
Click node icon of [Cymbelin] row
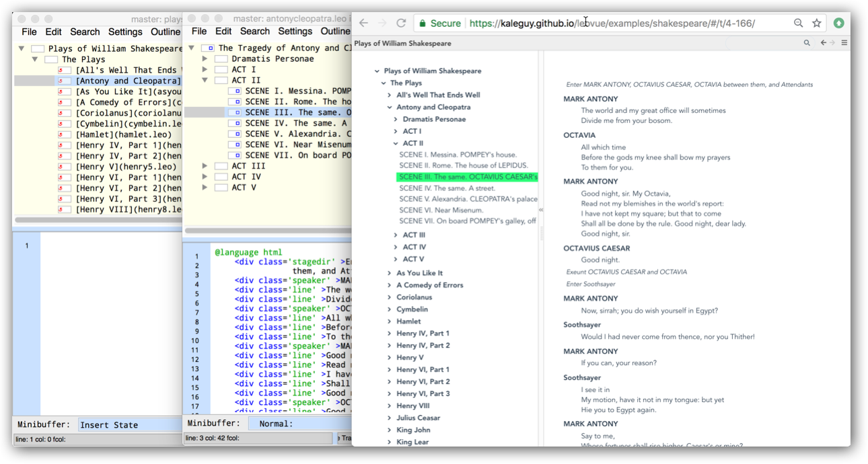(65, 124)
